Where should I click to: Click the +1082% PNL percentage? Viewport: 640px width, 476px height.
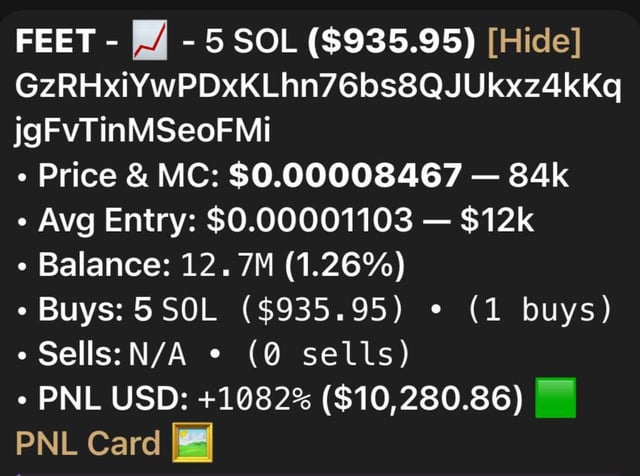pos(255,401)
